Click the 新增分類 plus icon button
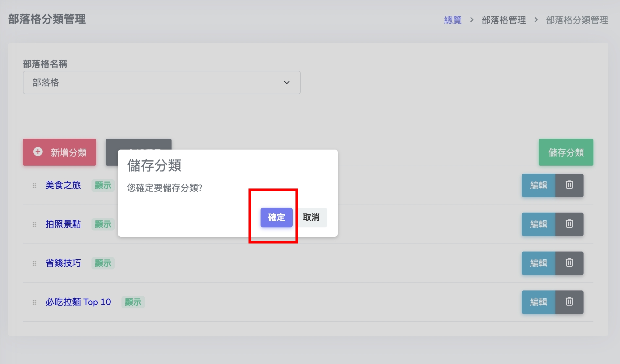This screenshot has height=364, width=620. pos(59,152)
